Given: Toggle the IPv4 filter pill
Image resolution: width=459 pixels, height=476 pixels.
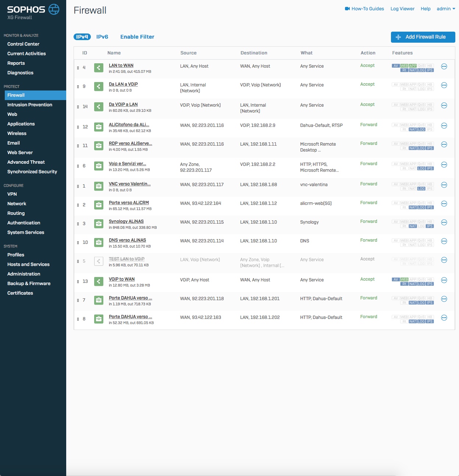Looking at the screenshot, I should click(x=82, y=37).
